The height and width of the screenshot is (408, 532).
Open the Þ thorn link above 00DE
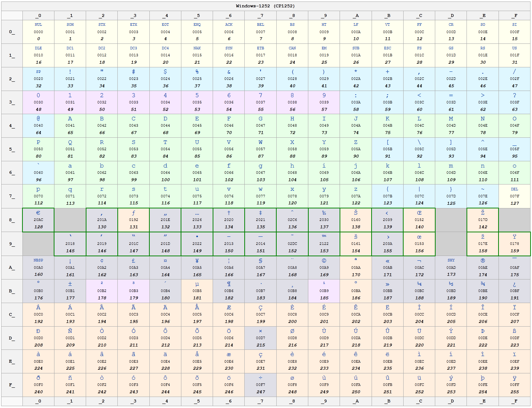(x=483, y=331)
